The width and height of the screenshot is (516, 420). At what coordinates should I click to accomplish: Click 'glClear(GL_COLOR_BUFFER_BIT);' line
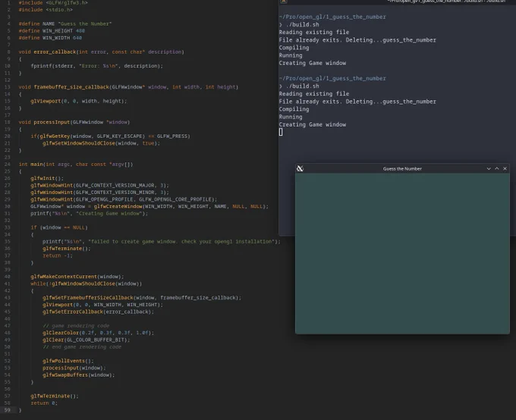[87, 340]
